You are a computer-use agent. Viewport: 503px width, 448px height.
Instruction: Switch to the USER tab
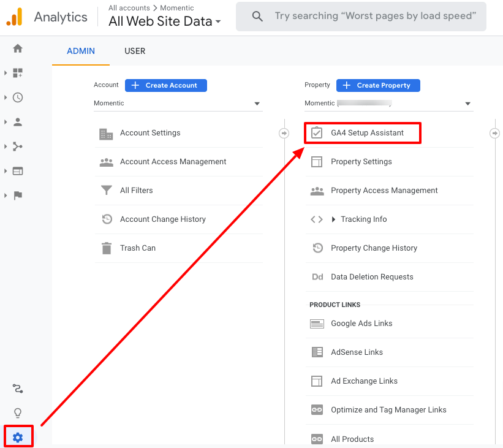[x=135, y=51]
